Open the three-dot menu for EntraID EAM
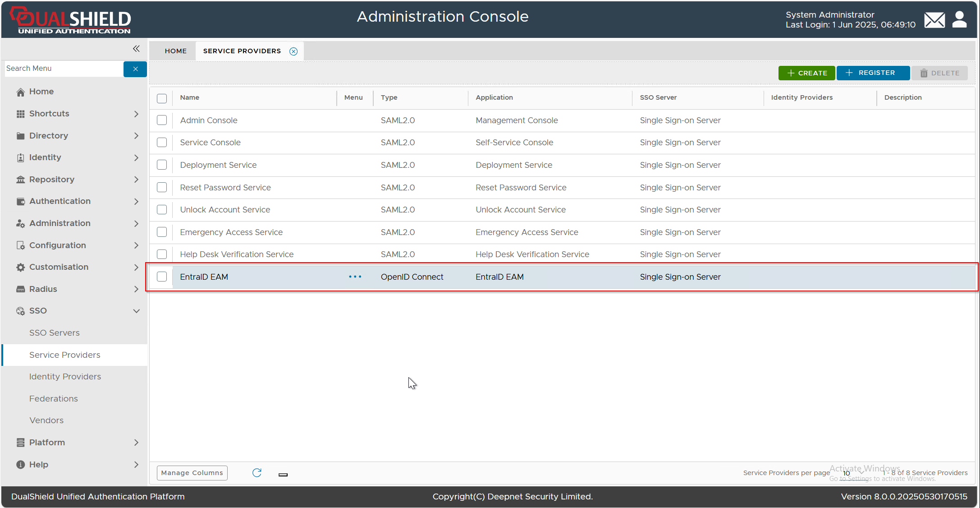The image size is (980, 508). [x=355, y=277]
